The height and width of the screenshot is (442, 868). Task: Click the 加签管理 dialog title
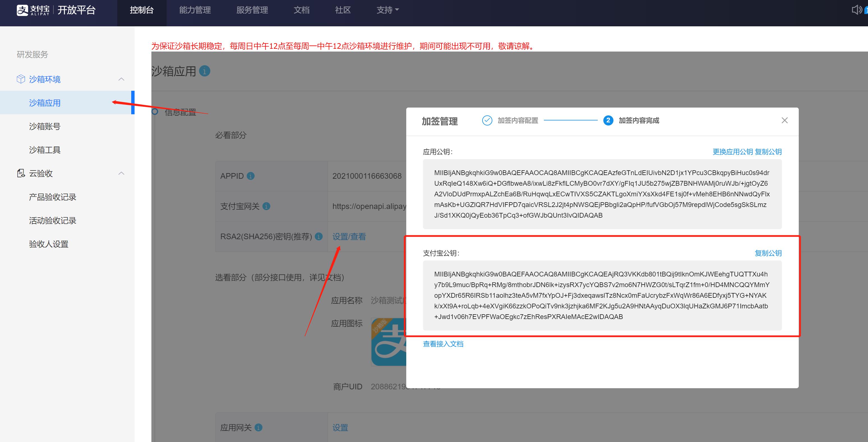pos(439,121)
